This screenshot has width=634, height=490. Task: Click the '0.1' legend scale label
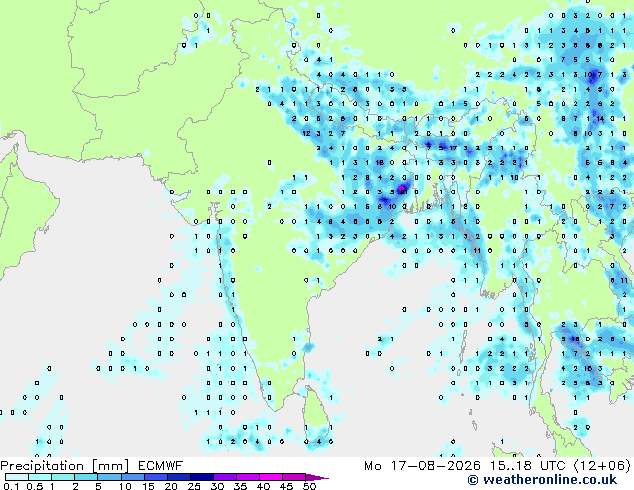(11, 486)
